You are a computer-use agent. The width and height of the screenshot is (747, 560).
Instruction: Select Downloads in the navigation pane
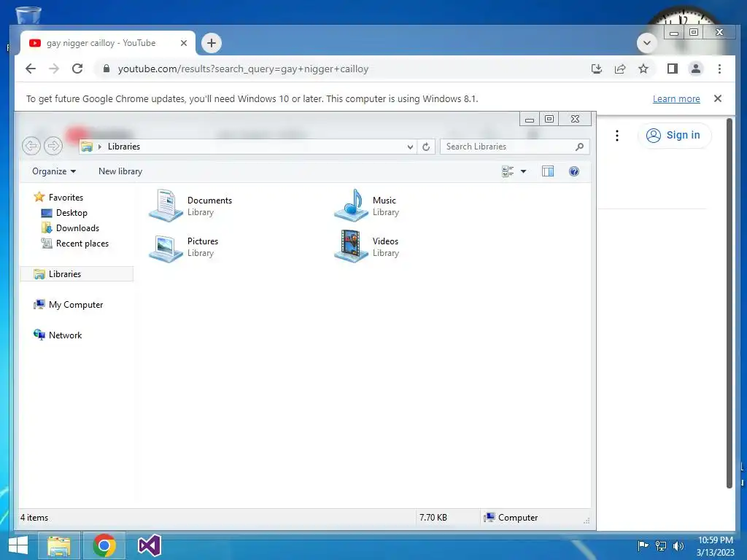pyautogui.click(x=71, y=227)
